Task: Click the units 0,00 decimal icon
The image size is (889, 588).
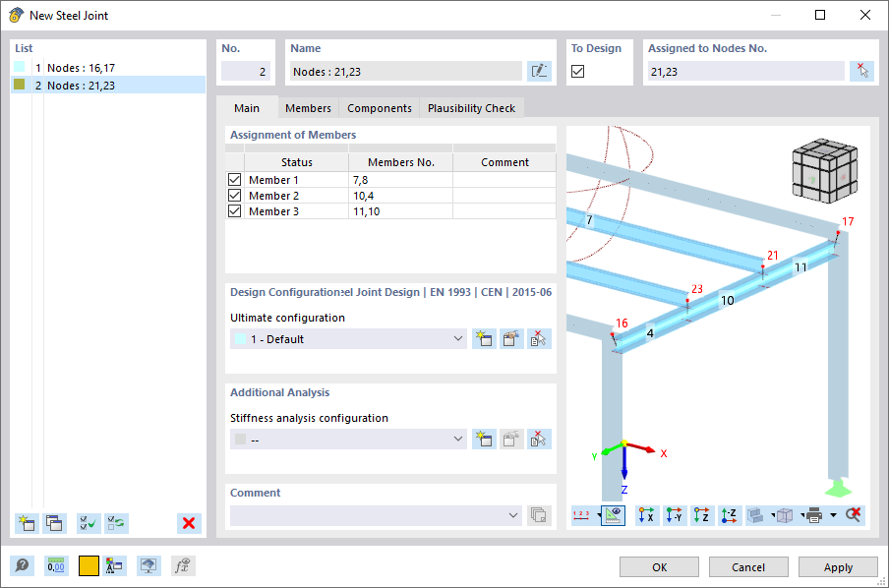Action: pyautogui.click(x=56, y=566)
